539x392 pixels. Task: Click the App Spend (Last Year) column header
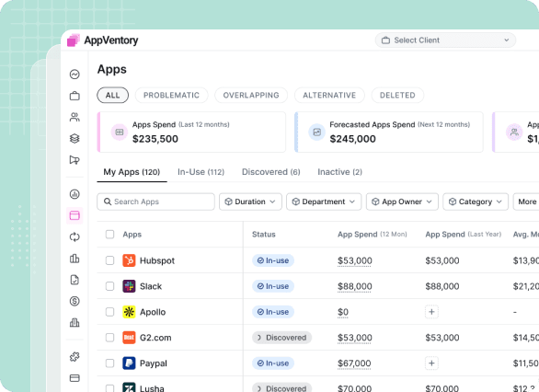click(463, 234)
